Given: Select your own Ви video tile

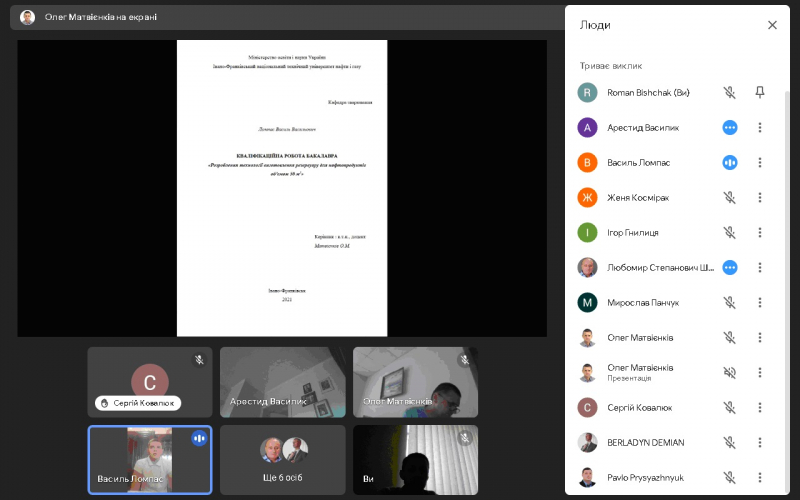Looking at the screenshot, I should 415,460.
